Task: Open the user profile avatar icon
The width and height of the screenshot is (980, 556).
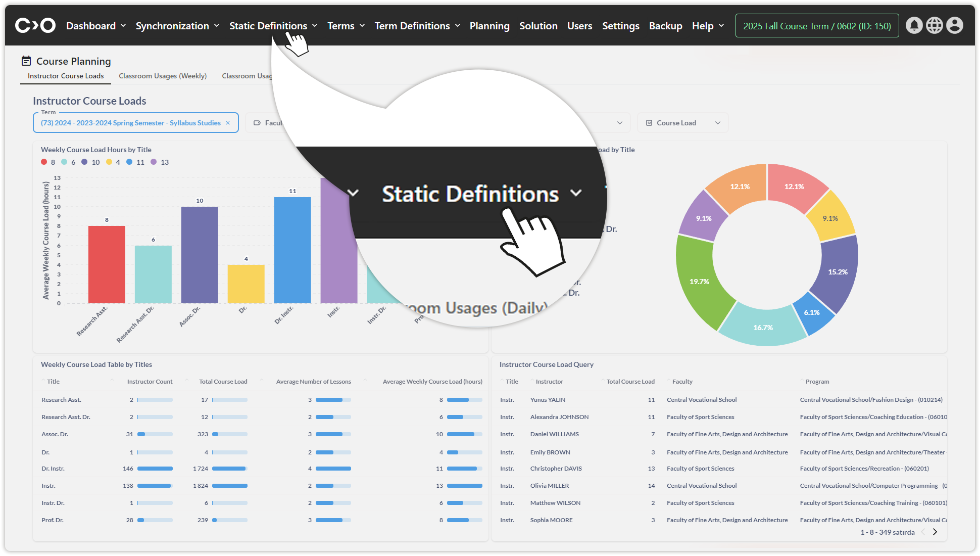Action: 954,25
